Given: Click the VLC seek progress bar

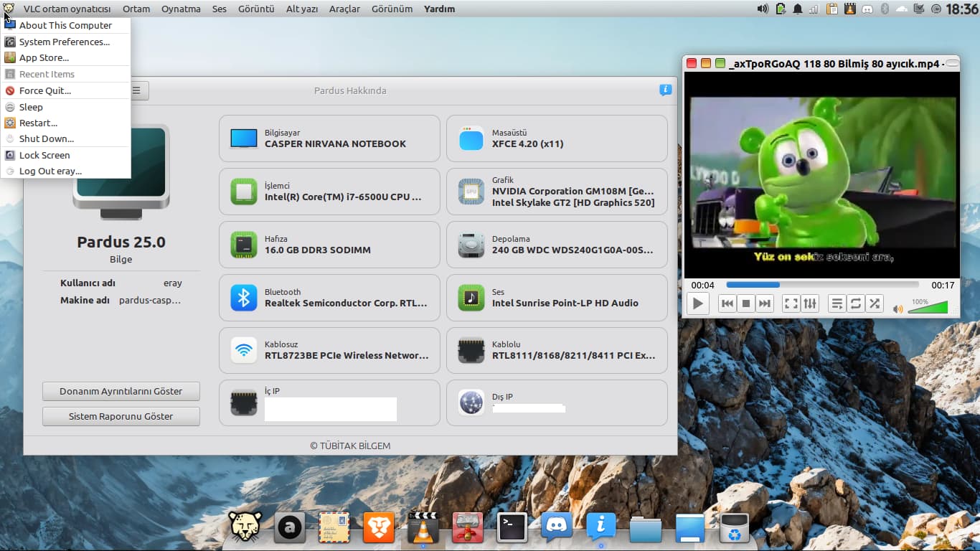Looking at the screenshot, I should pyautogui.click(x=821, y=285).
